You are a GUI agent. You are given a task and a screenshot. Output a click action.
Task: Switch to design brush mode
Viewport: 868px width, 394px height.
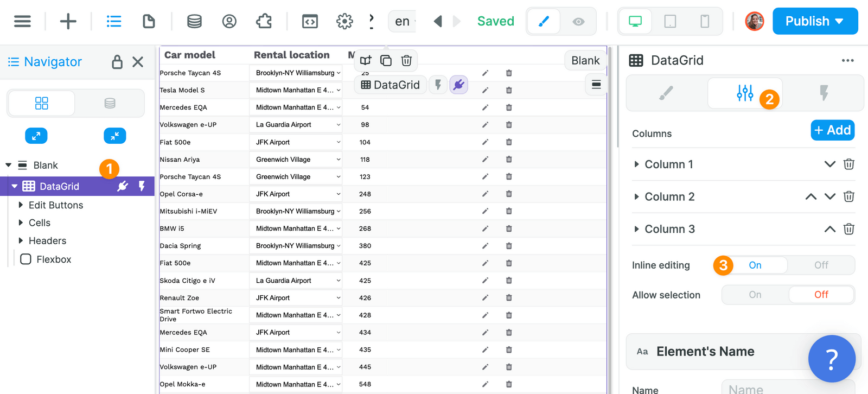coord(544,21)
